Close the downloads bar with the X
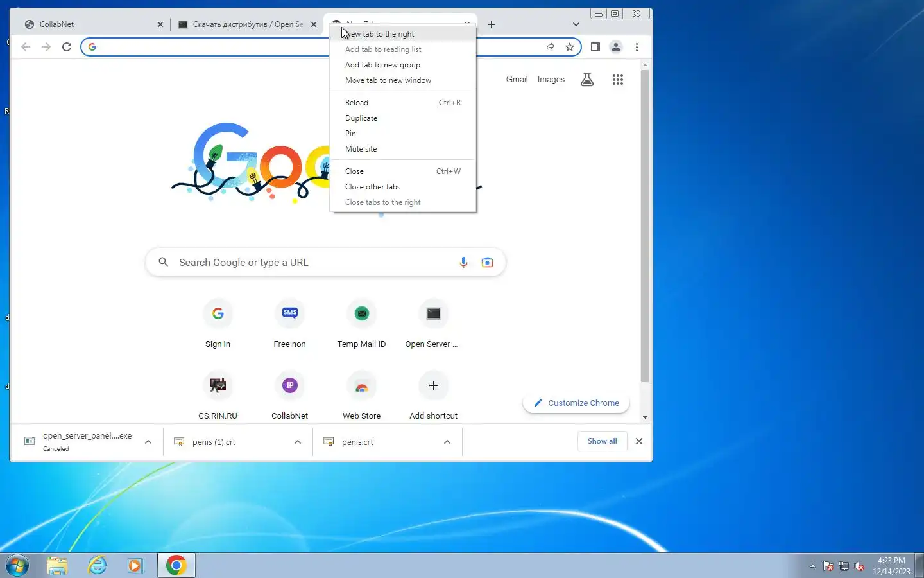This screenshot has height=578, width=924. [638, 441]
